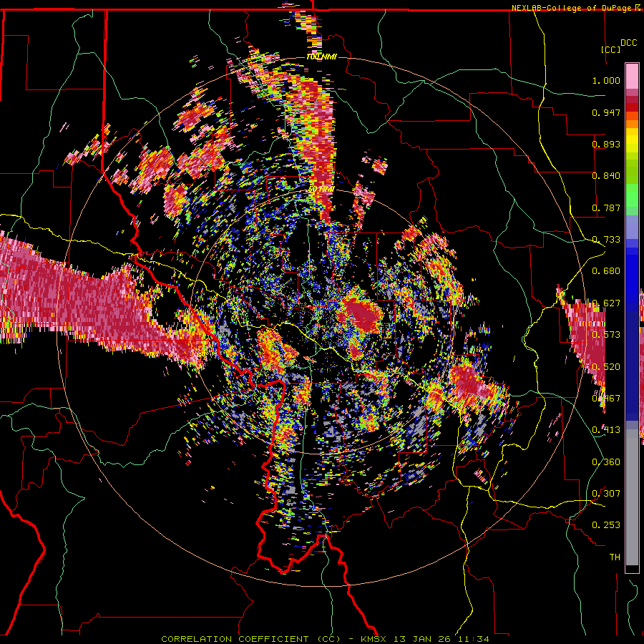Click the 50 NMI range ring label
The width and height of the screenshot is (644, 644).
click(x=321, y=190)
